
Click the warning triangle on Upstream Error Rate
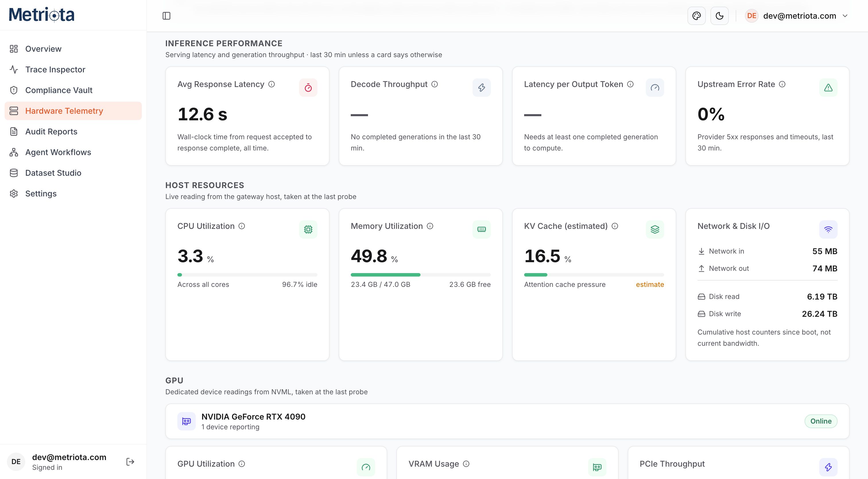(x=828, y=88)
